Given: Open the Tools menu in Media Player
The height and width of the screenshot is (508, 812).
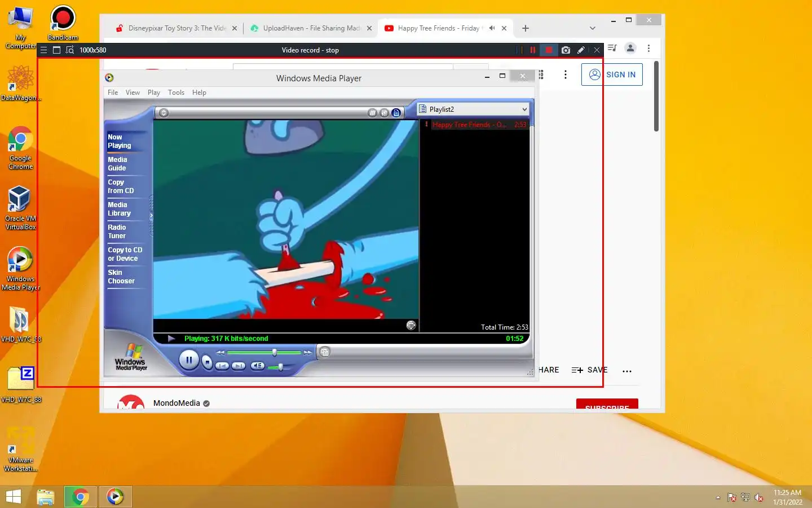Looking at the screenshot, I should click(x=176, y=93).
